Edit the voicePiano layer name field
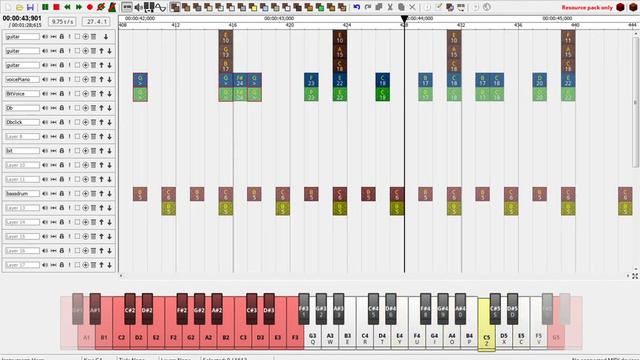The height and width of the screenshot is (360, 640). [x=22, y=79]
